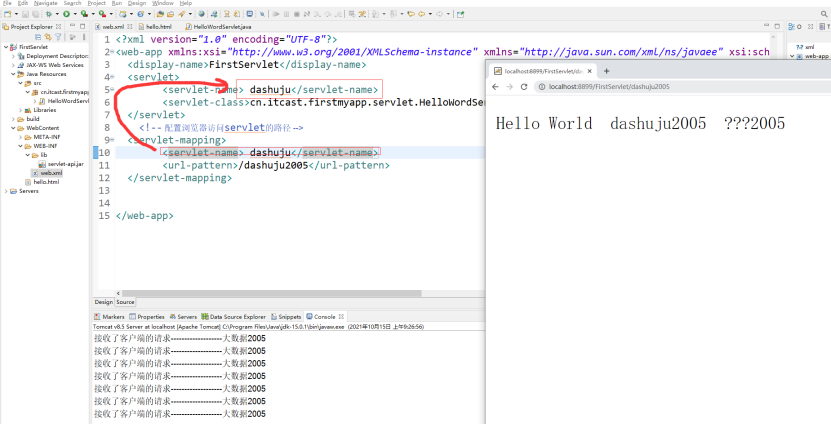
Task: Expand the JAX-WS Web Services node
Action: [13, 65]
